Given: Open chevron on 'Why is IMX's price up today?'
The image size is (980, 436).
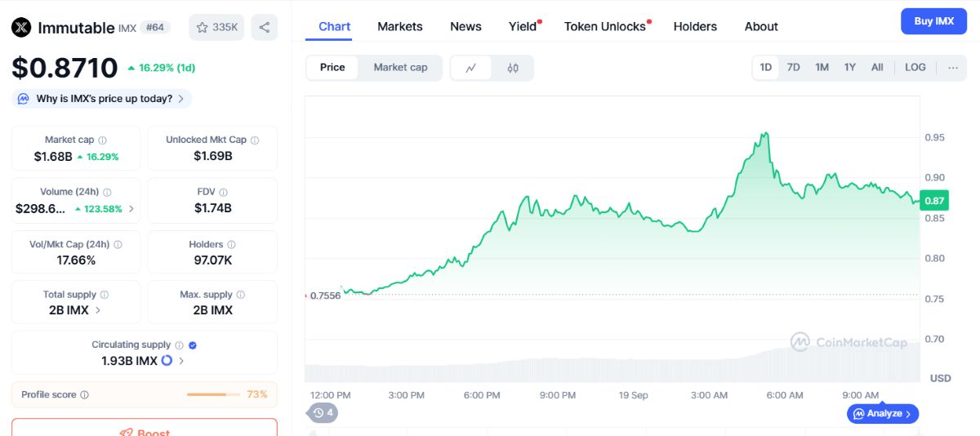Looking at the screenshot, I should [x=181, y=99].
